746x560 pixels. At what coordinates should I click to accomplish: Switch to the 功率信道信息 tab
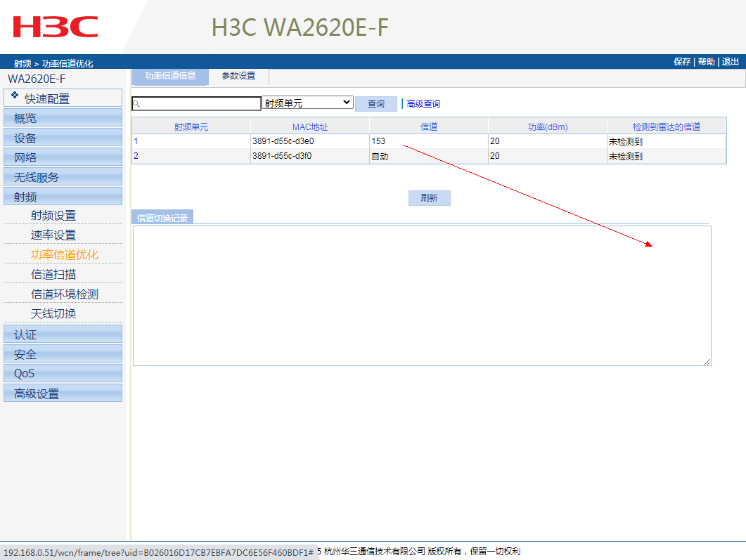click(x=170, y=76)
